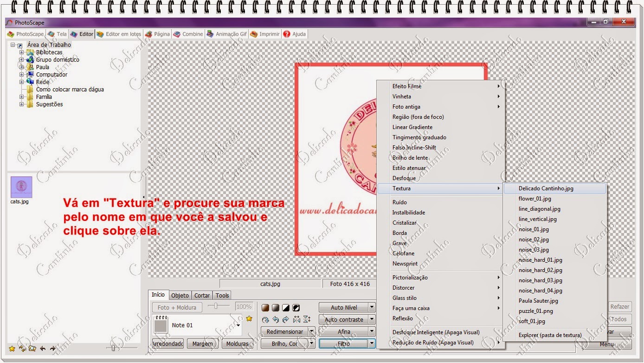Click the black and white threshold icon
The height and width of the screenshot is (363, 644).
286,308
